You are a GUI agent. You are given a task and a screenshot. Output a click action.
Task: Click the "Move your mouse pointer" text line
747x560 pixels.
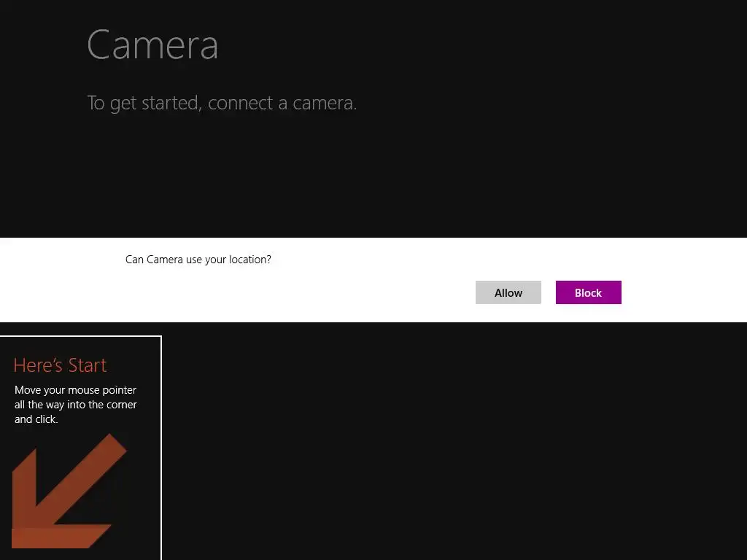pyautogui.click(x=75, y=390)
